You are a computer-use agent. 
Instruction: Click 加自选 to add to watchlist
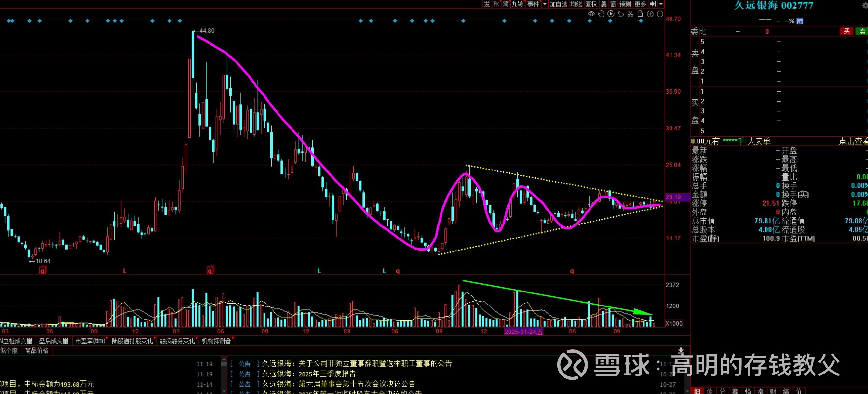(x=558, y=4)
